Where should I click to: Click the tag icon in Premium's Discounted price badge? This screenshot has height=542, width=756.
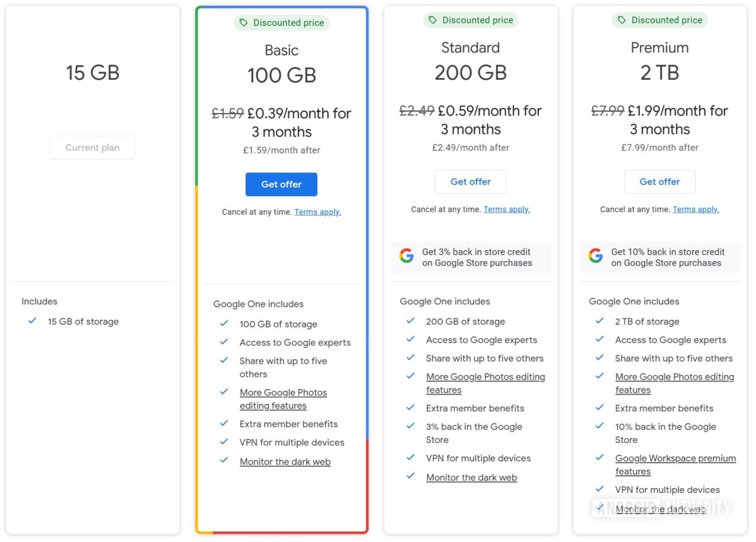coord(622,20)
